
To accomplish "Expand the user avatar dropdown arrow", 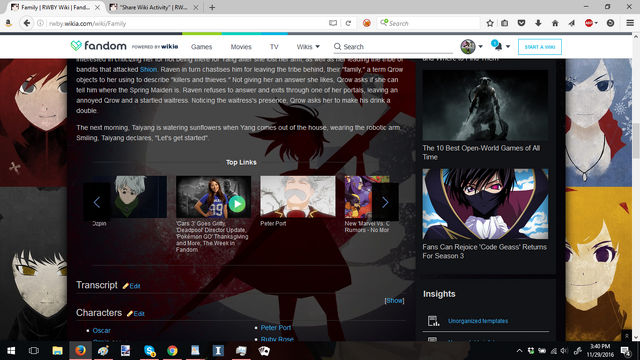I will point(480,47).
